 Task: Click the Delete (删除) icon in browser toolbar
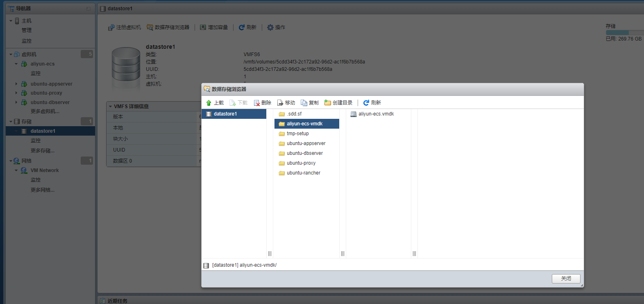tap(257, 103)
